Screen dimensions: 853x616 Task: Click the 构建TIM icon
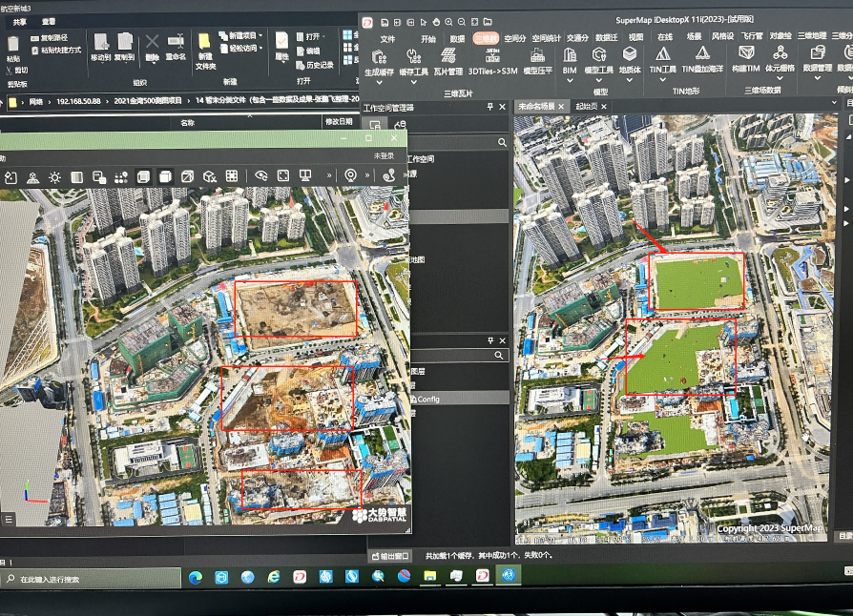click(745, 53)
